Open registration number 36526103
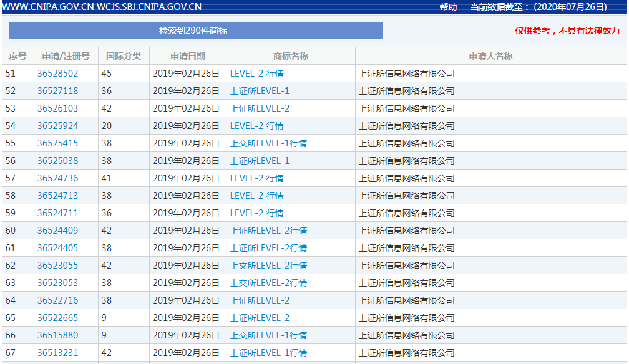 pos(57,108)
